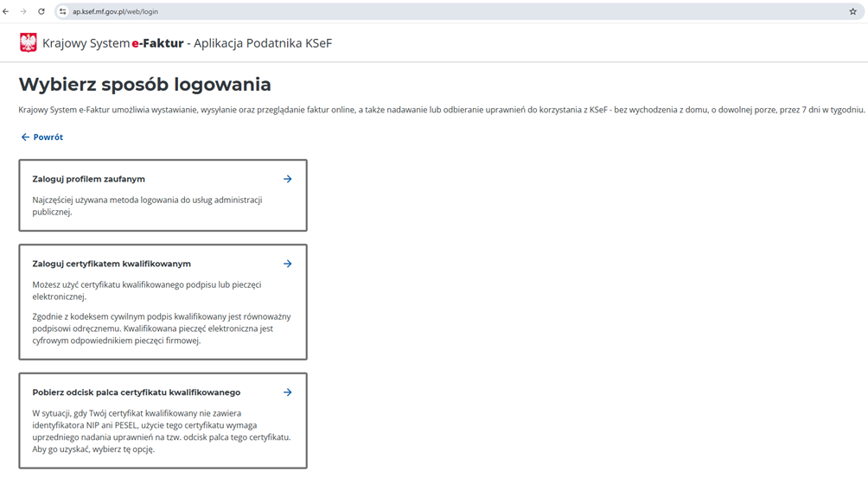The width and height of the screenshot is (868, 478).
Task: Go back using the Powrót link text
Action: [x=48, y=137]
